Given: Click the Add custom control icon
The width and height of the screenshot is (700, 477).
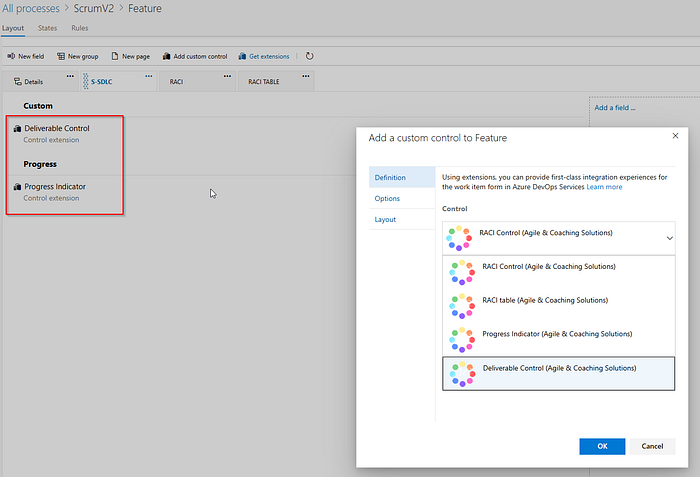Looking at the screenshot, I should tap(166, 56).
